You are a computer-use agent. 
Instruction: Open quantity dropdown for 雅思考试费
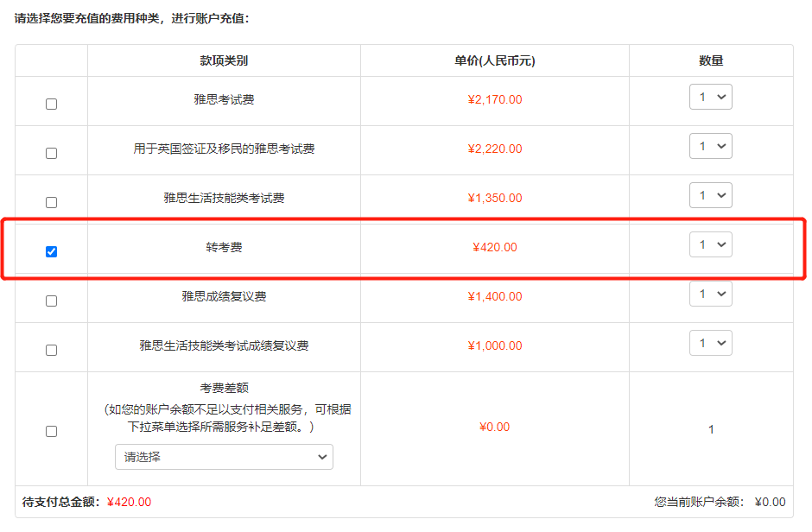coord(710,96)
